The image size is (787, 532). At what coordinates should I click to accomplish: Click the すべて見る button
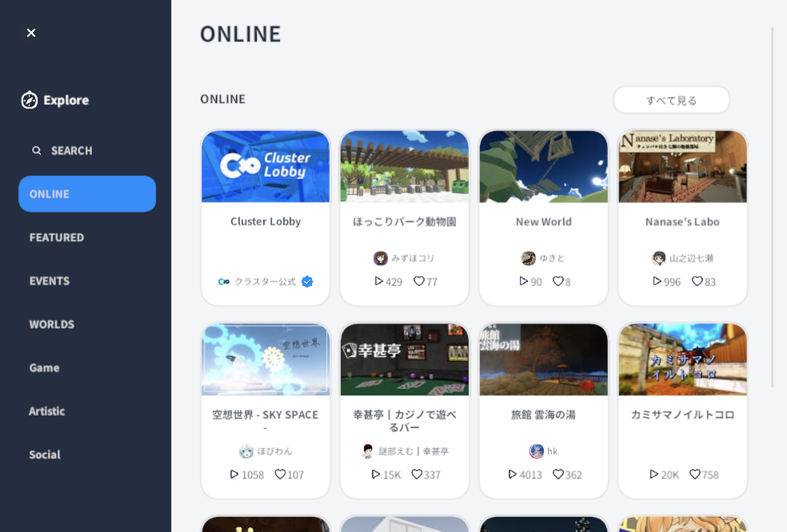click(x=671, y=101)
